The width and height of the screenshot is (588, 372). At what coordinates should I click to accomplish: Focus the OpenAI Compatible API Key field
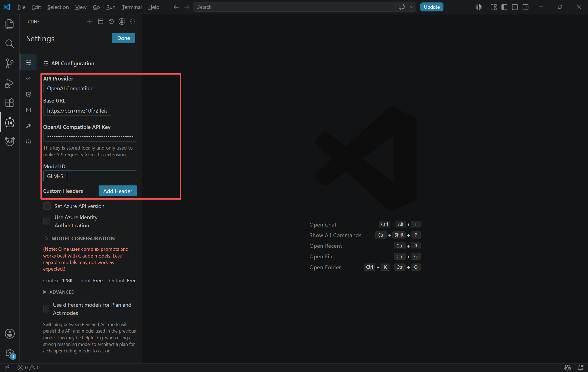(x=90, y=137)
